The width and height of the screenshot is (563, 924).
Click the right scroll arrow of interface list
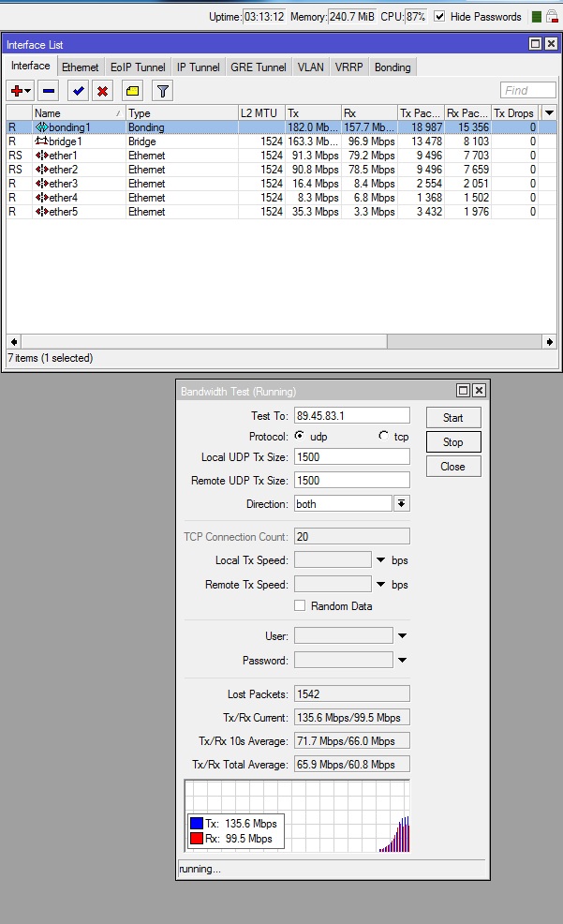coord(550,342)
